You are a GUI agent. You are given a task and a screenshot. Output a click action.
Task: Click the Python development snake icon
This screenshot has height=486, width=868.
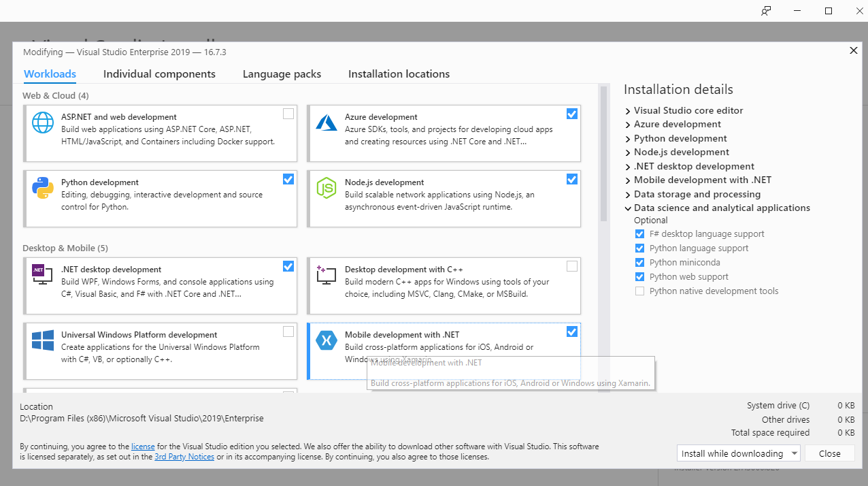43,188
